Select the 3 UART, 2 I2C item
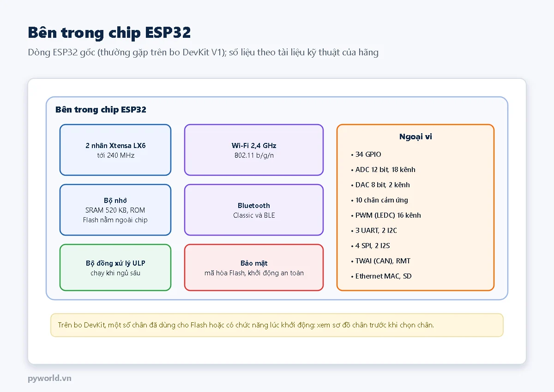Image resolution: width=554 pixels, height=392 pixels. (374, 231)
